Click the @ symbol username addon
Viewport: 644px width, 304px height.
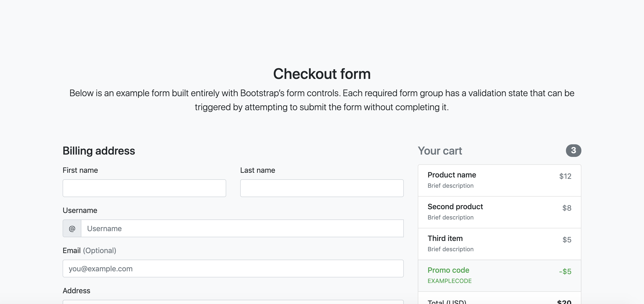pyautogui.click(x=72, y=228)
